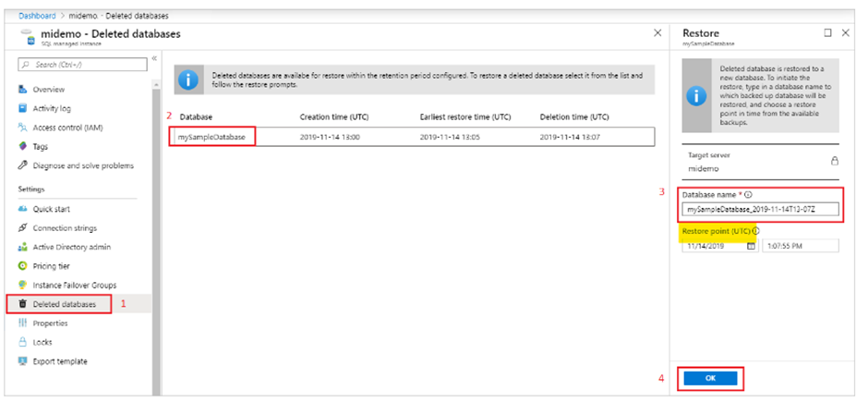
Task: Open Connection strings icon
Action: 23,228
